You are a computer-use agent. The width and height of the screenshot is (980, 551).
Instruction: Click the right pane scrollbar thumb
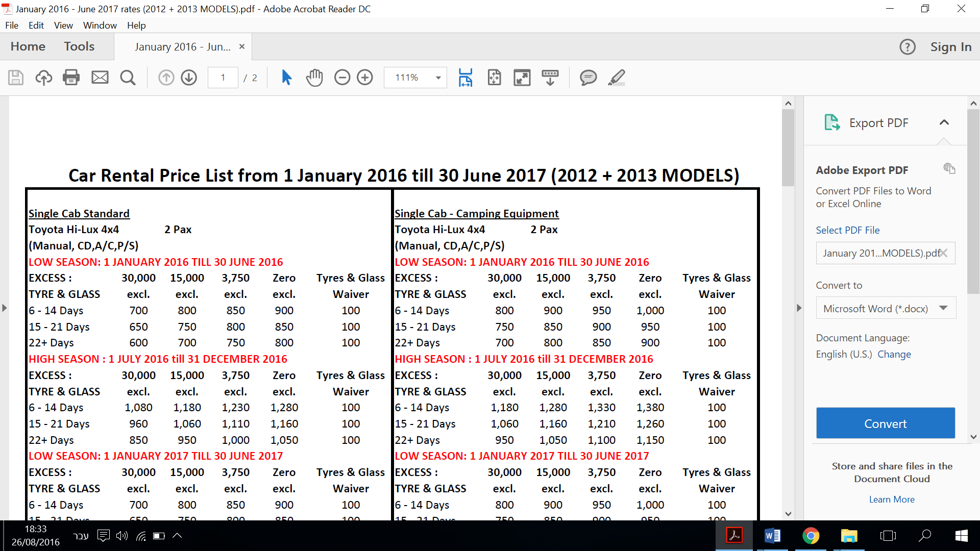pos(973,202)
